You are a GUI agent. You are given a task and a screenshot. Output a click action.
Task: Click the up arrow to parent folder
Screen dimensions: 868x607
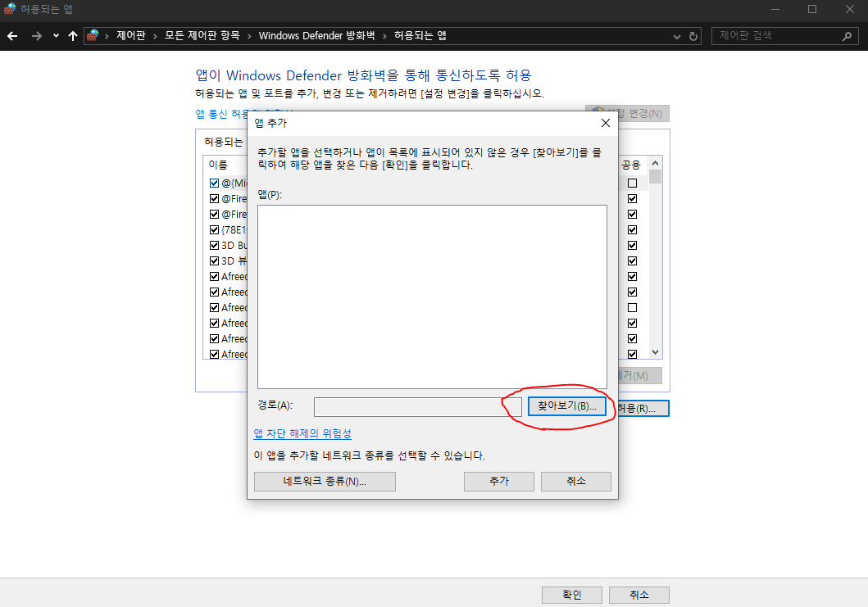pyautogui.click(x=73, y=35)
